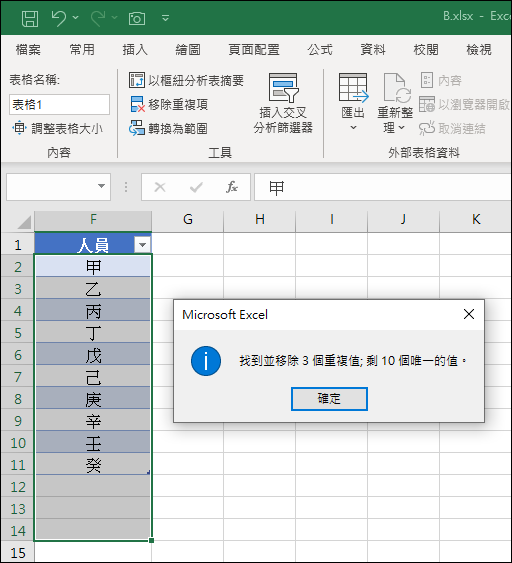512x563 pixels.
Task: Click 以樞紐分析表摘要 pivot table icon
Action: point(137,80)
